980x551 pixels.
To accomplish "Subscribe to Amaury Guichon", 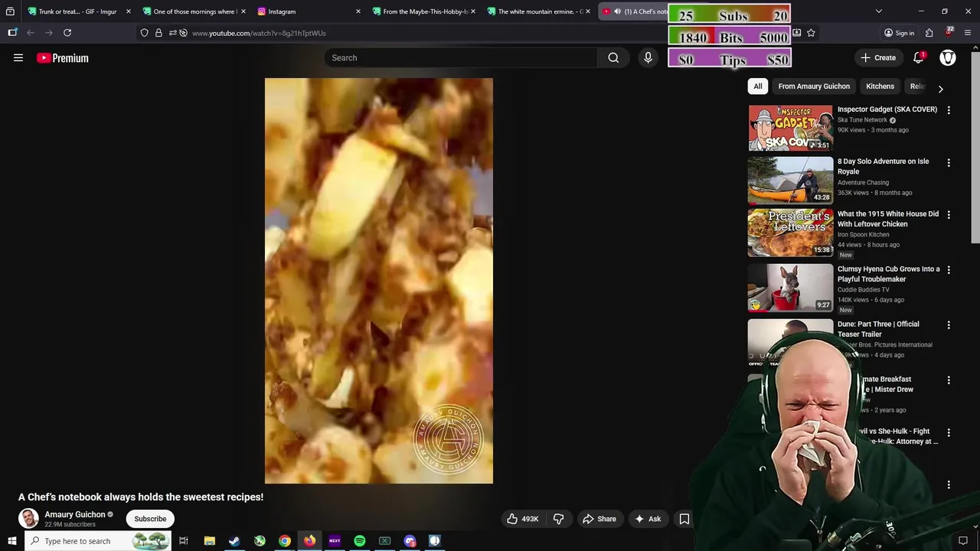I will (150, 519).
